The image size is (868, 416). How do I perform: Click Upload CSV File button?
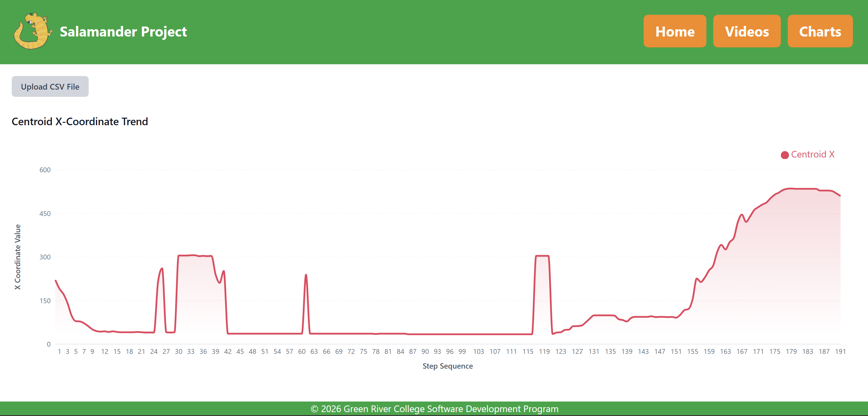(50, 87)
